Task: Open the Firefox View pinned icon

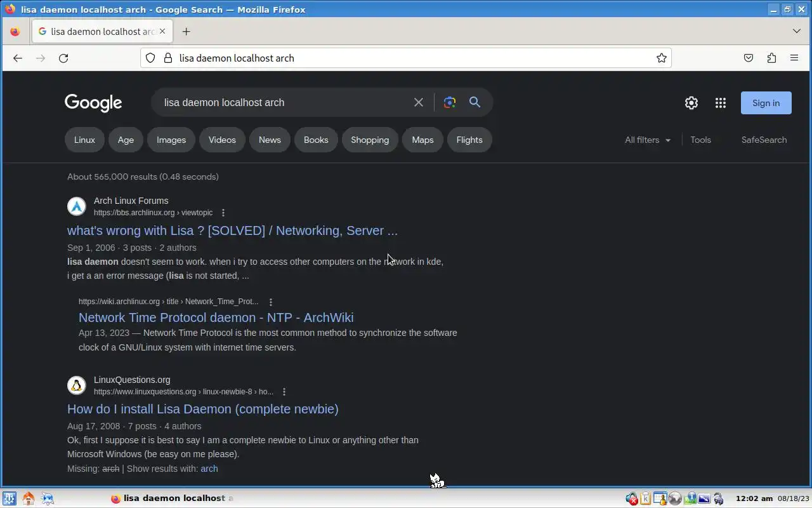Action: [15, 31]
